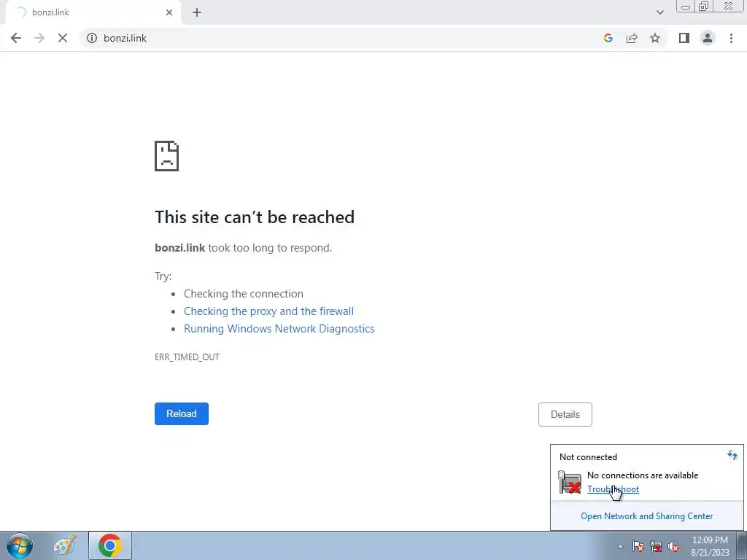Share this page using the share icon

point(632,38)
